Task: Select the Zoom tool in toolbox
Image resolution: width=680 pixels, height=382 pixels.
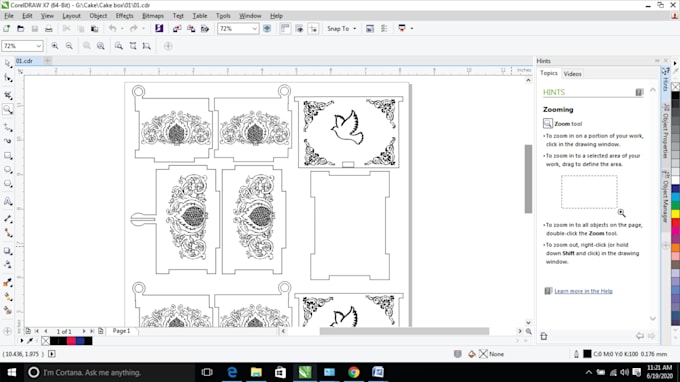Action: pyautogui.click(x=8, y=110)
